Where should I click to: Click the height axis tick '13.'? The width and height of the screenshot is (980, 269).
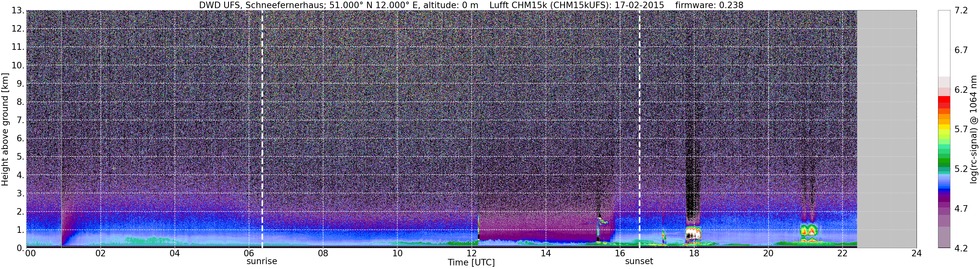coord(18,10)
